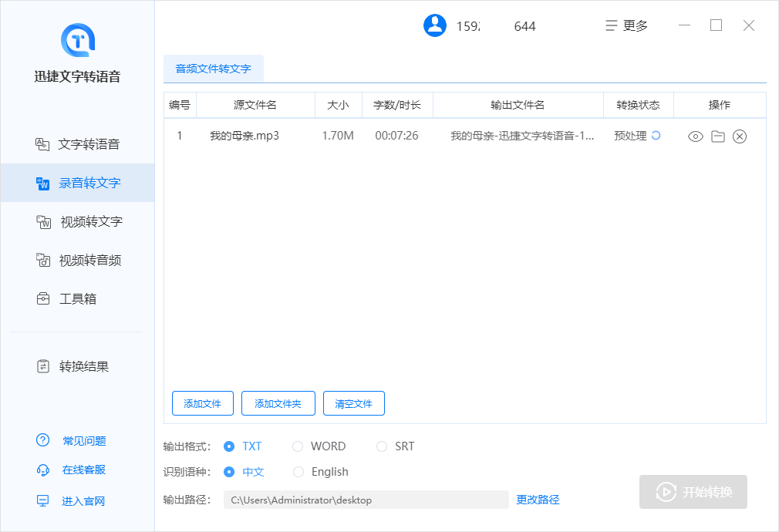Open output folder icon for 我的母亲.mp3
The image size is (779, 532).
[x=717, y=136]
